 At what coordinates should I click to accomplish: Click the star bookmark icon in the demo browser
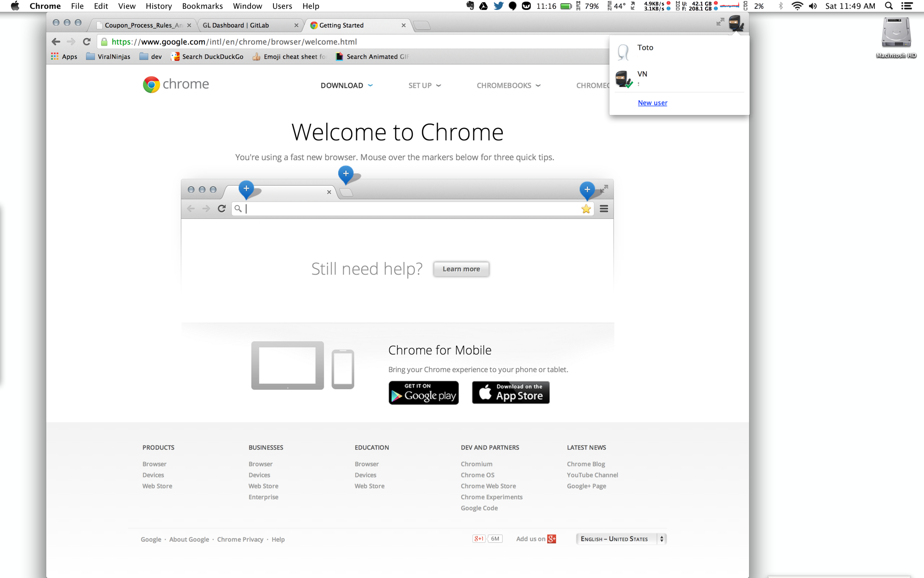[x=586, y=209]
